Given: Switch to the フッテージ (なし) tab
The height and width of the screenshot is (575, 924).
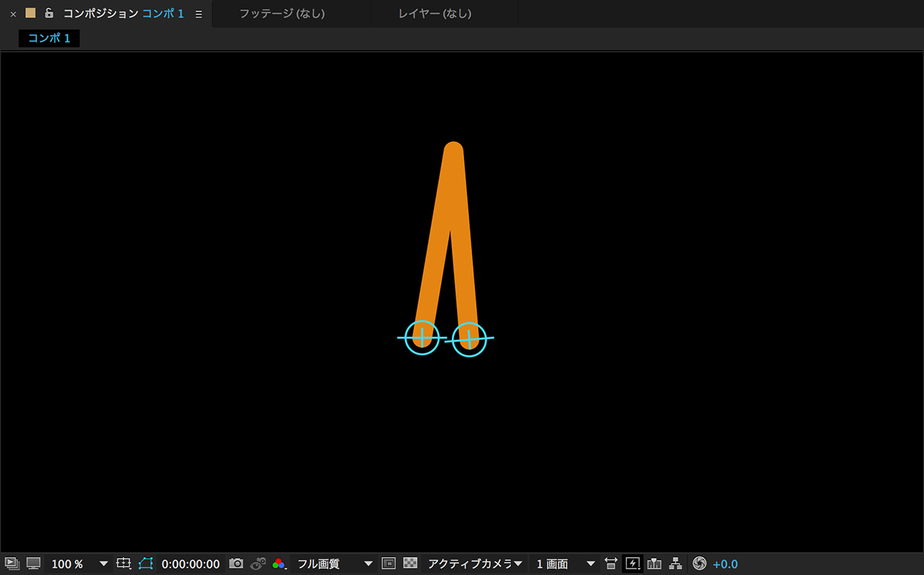Looking at the screenshot, I should pyautogui.click(x=282, y=14).
